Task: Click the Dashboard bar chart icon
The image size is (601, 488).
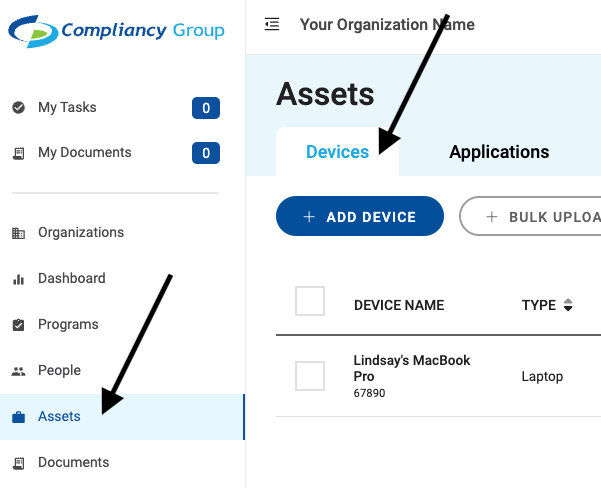Action: coord(18,279)
